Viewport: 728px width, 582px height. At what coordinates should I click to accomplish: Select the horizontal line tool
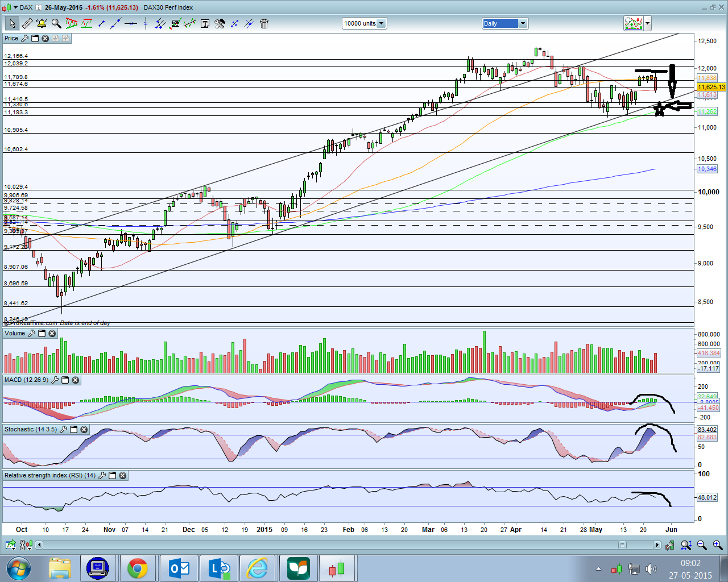click(131, 23)
